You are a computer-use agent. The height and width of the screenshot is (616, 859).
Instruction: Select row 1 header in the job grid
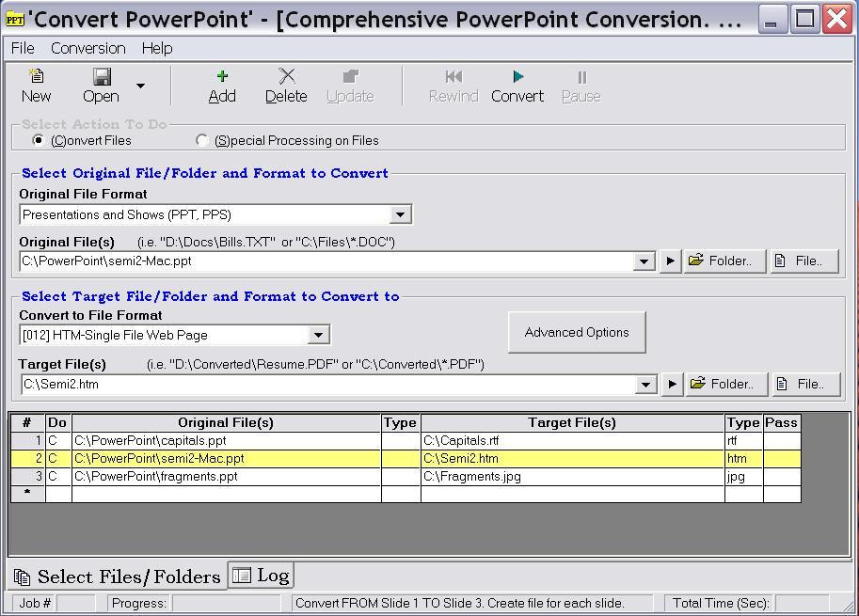point(27,441)
